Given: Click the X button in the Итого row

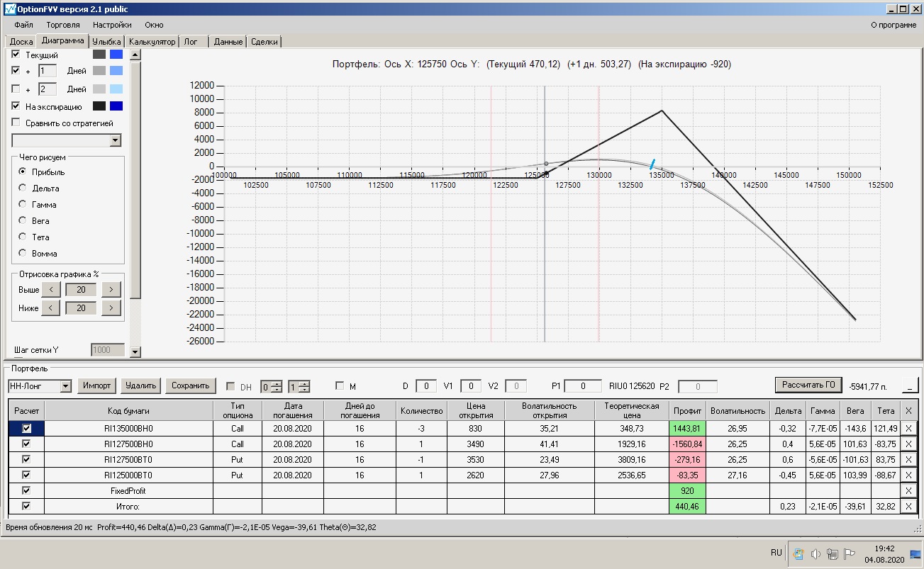Looking at the screenshot, I should pyautogui.click(x=909, y=506).
